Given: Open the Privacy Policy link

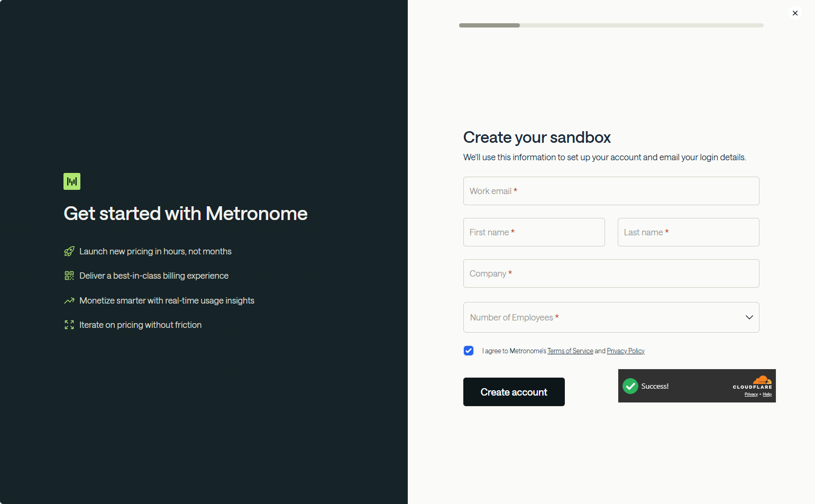Looking at the screenshot, I should 625,350.
